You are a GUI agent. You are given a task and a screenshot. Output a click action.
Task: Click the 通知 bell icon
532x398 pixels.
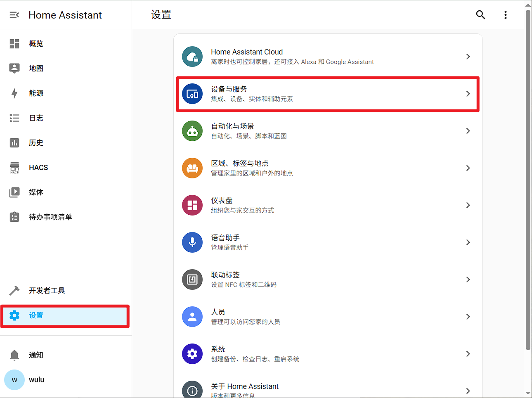pos(14,355)
